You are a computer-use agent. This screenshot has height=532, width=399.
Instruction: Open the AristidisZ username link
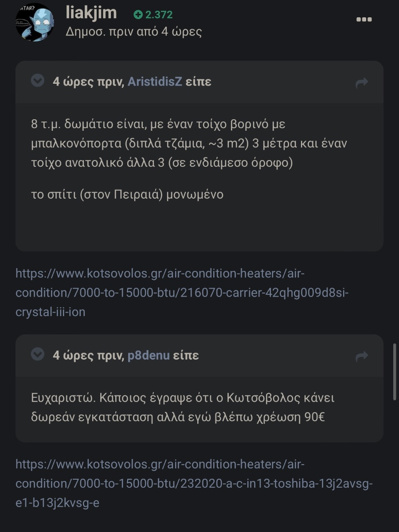pyautogui.click(x=155, y=82)
